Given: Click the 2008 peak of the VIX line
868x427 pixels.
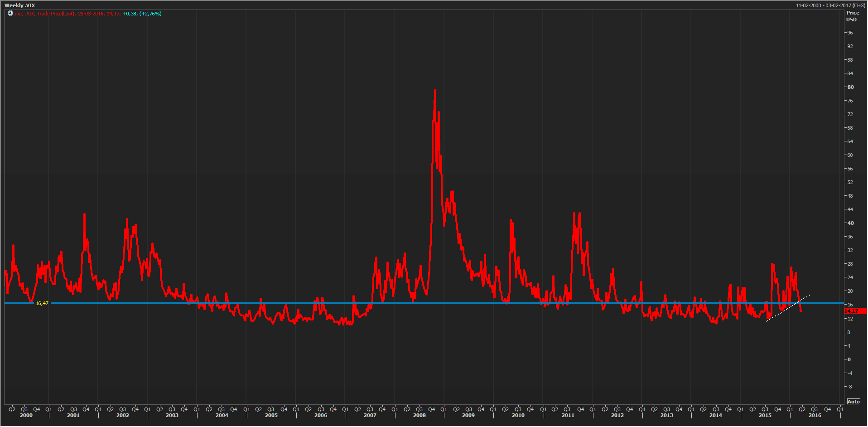Looking at the screenshot, I should coord(435,91).
